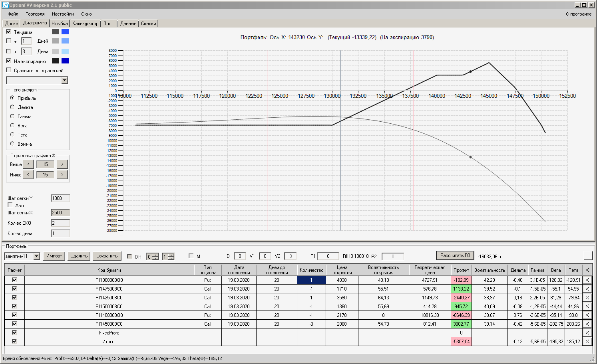The width and height of the screenshot is (597, 364).
Task: Click the P1 input field
Action: coord(328,256)
